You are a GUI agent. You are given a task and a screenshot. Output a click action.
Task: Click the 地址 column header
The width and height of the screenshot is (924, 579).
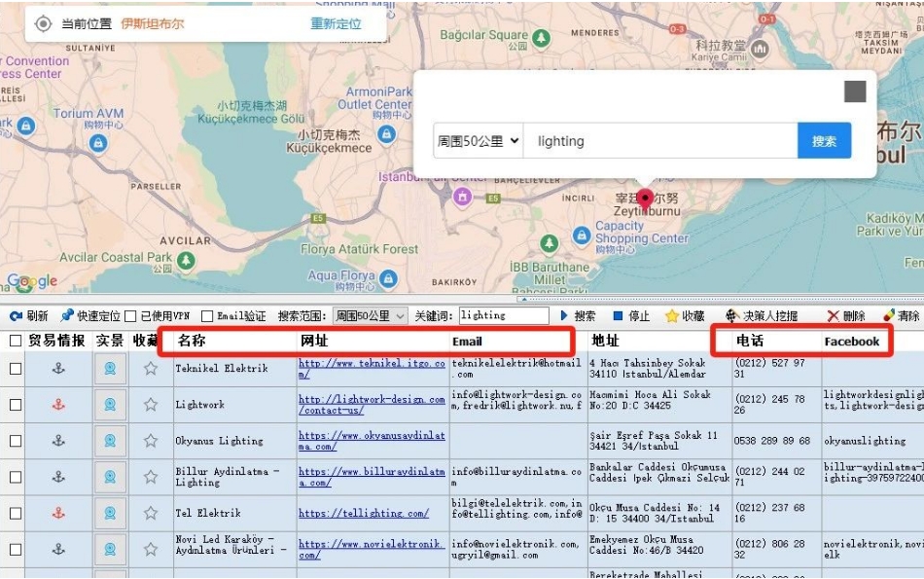click(x=605, y=341)
